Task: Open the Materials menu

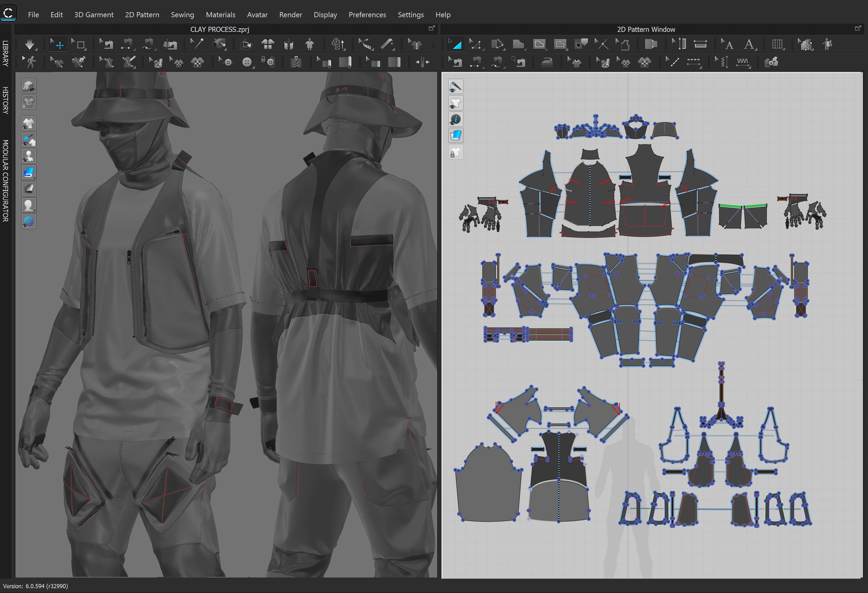Action: (220, 14)
